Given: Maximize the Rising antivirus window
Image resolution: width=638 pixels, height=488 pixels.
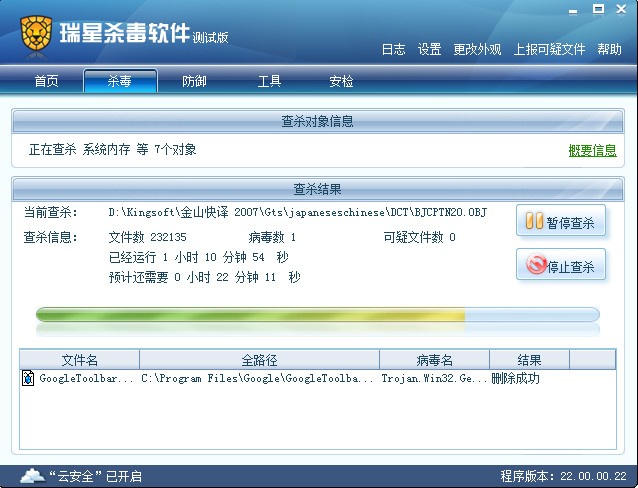Looking at the screenshot, I should (598, 9).
